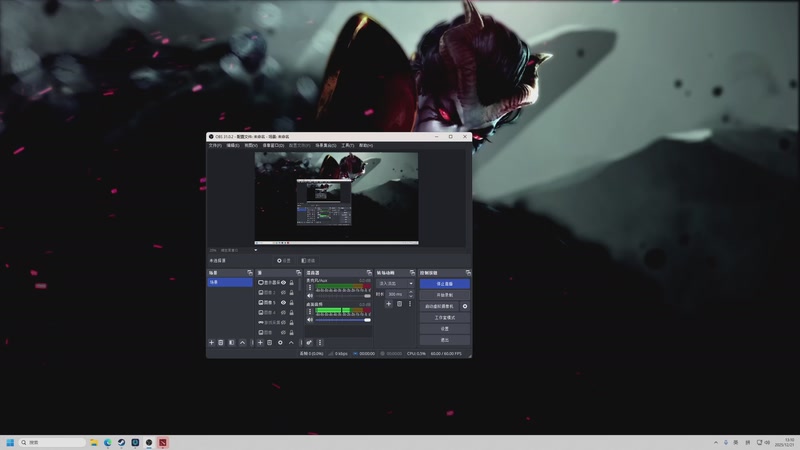Screen dimensions: 800x450
Task: Mute the 麦克风/Aux channel speaker icon
Action: (310, 296)
